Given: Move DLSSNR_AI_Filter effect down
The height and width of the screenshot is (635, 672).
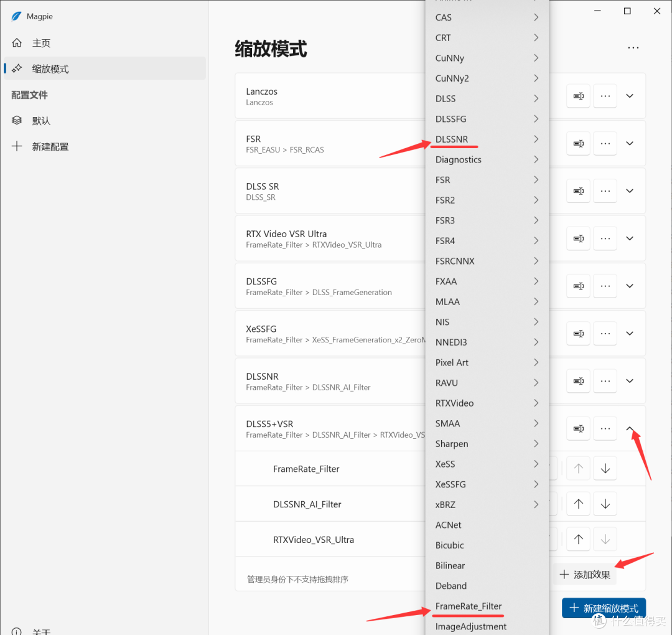Looking at the screenshot, I should pos(605,504).
